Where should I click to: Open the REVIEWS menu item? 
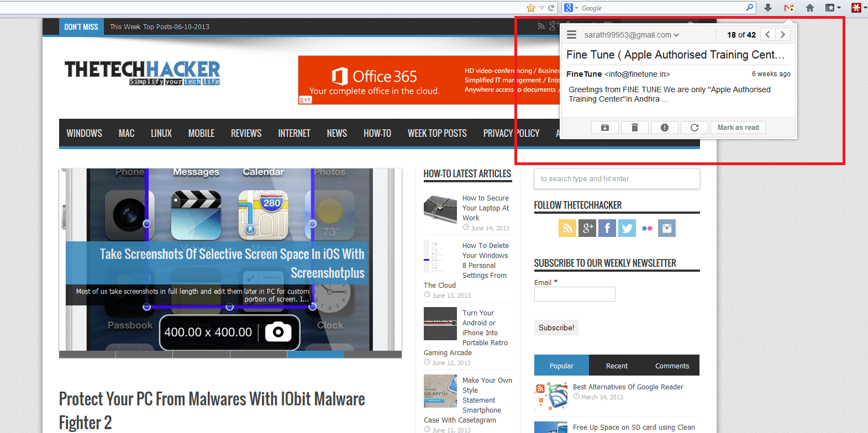246,133
